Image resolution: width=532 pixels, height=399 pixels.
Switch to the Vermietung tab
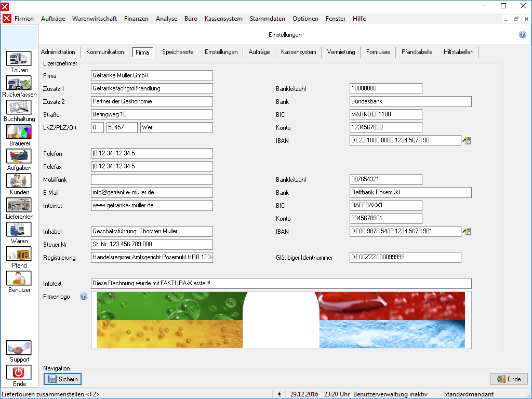(341, 52)
